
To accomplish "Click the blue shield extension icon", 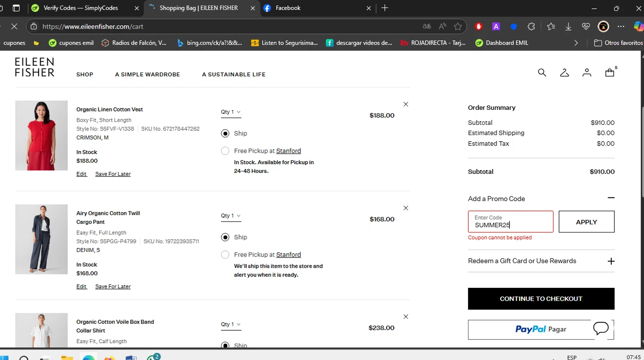I will coord(513,27).
